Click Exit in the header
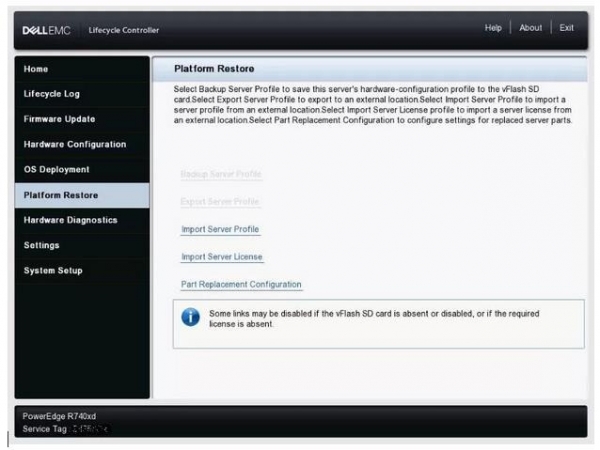 pos(566,28)
